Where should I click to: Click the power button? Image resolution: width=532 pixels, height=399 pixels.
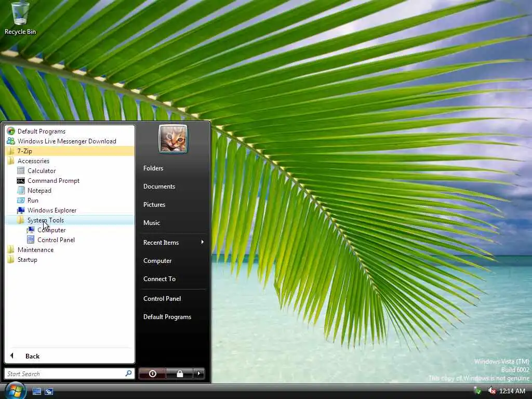152,374
